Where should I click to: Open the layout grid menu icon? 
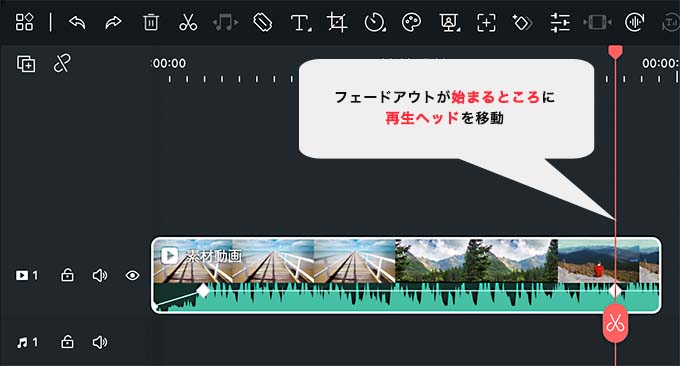click(x=24, y=22)
